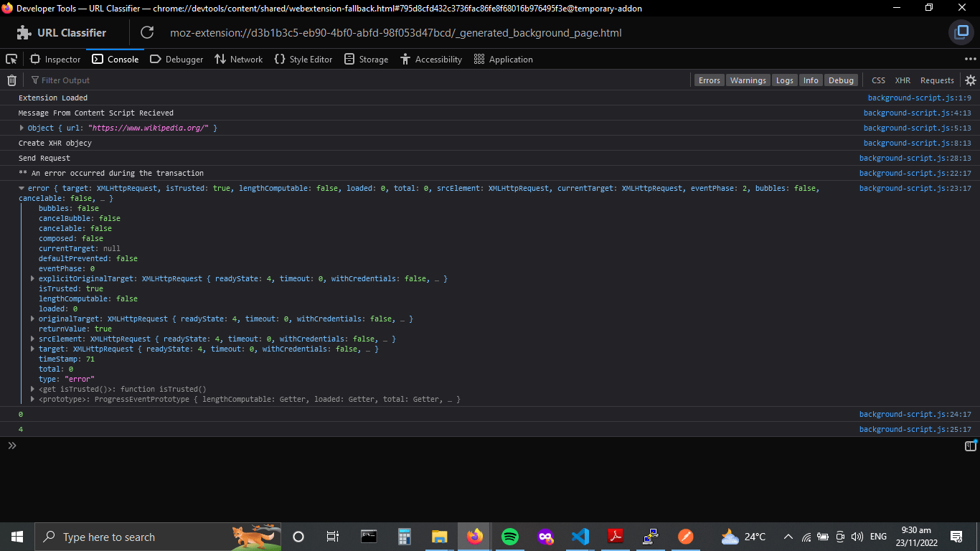Image resolution: width=980 pixels, height=551 pixels.
Task: Expand the Object with wikipedia url
Action: pos(22,128)
